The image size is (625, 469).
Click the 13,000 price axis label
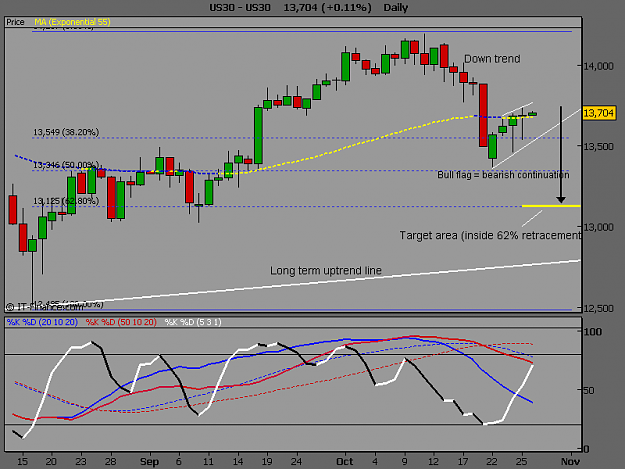pos(599,227)
